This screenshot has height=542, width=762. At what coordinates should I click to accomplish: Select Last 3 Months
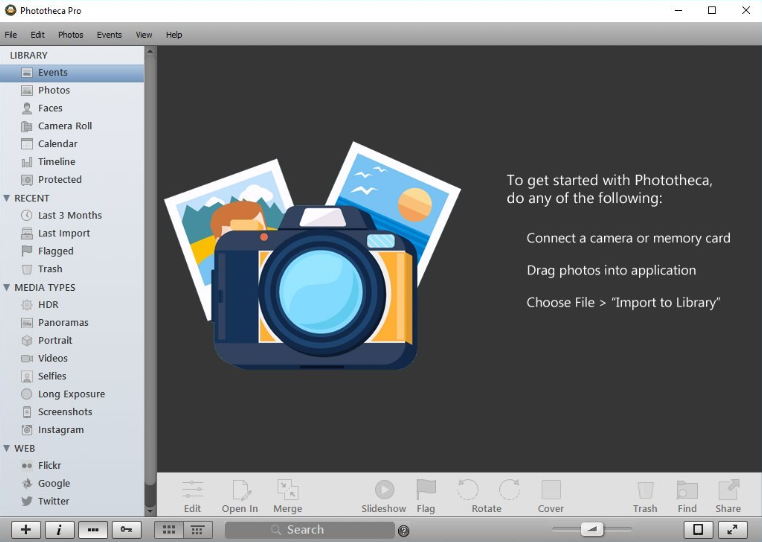coord(72,215)
